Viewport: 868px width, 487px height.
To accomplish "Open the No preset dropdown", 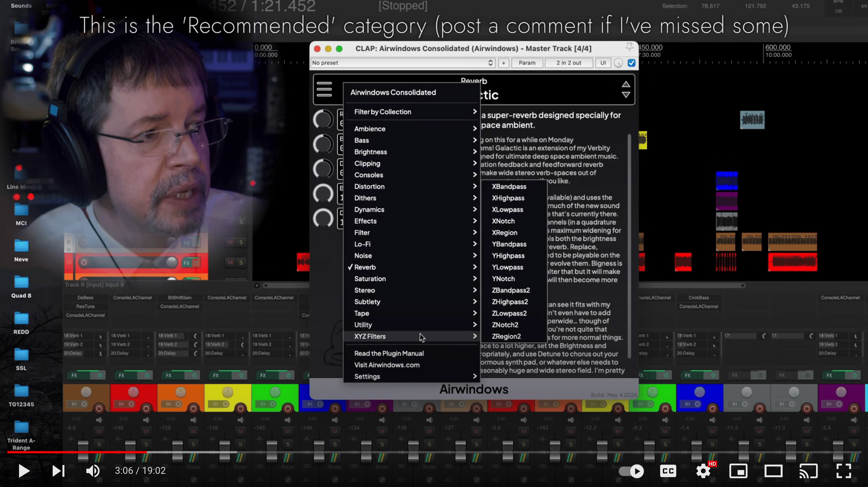I will pyautogui.click(x=403, y=63).
